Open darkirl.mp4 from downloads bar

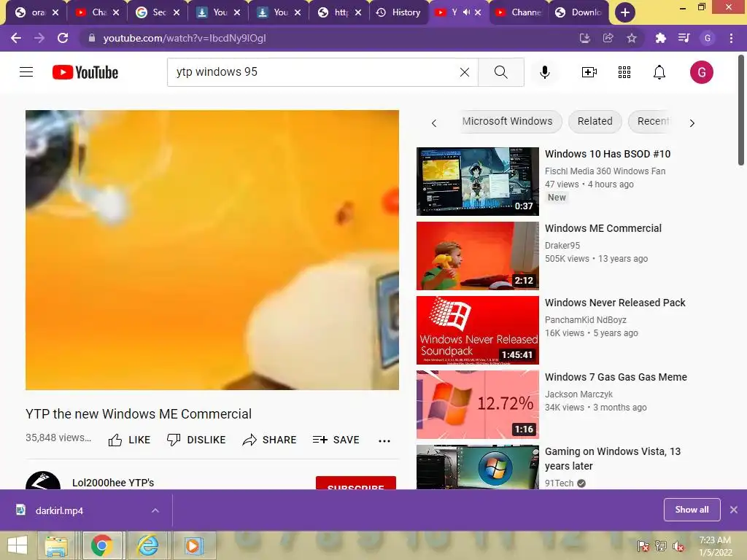point(59,510)
